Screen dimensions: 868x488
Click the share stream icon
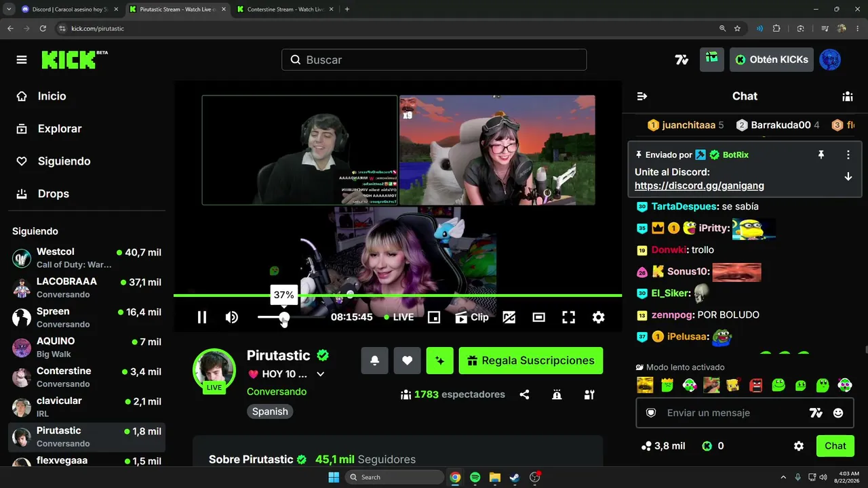[x=524, y=394]
